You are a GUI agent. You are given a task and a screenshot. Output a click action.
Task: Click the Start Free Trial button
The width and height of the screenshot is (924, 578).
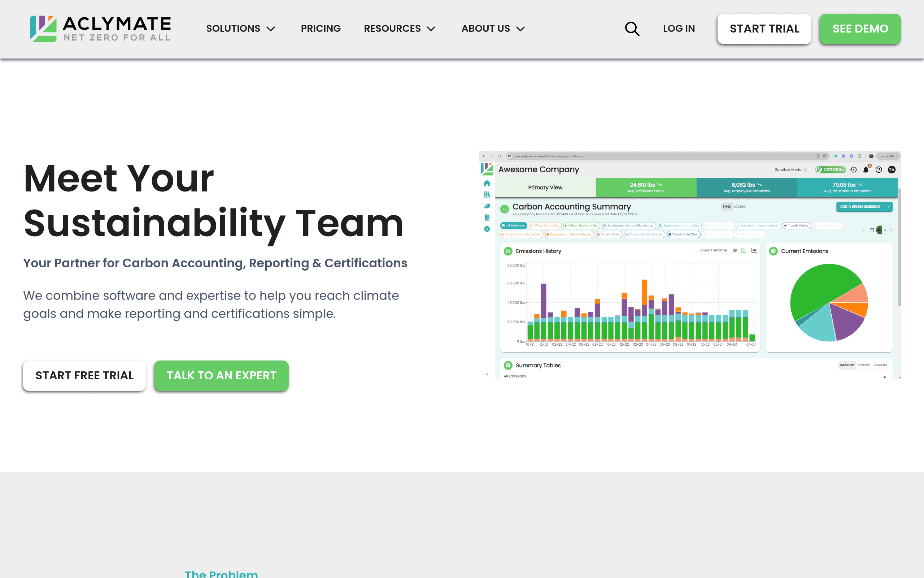(x=84, y=375)
